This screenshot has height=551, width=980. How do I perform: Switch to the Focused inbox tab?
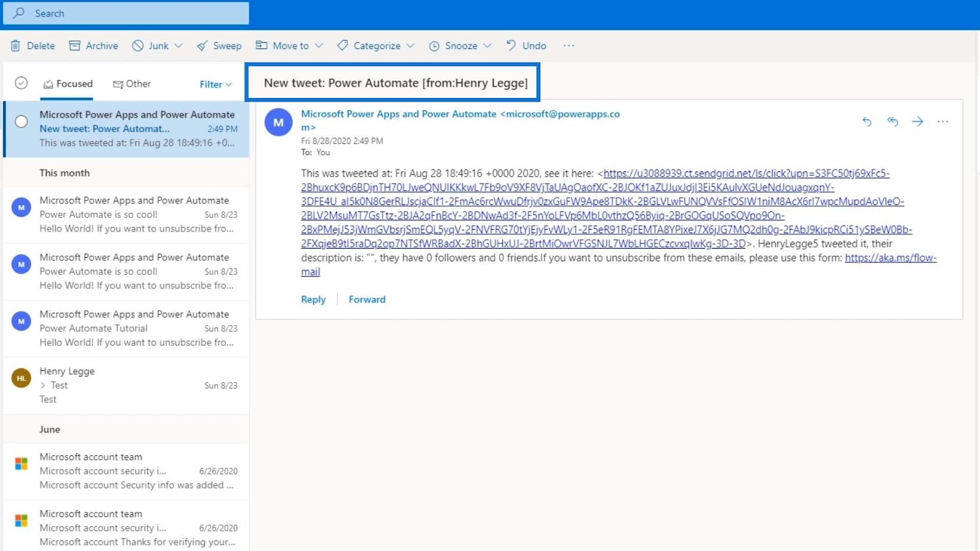tap(68, 84)
